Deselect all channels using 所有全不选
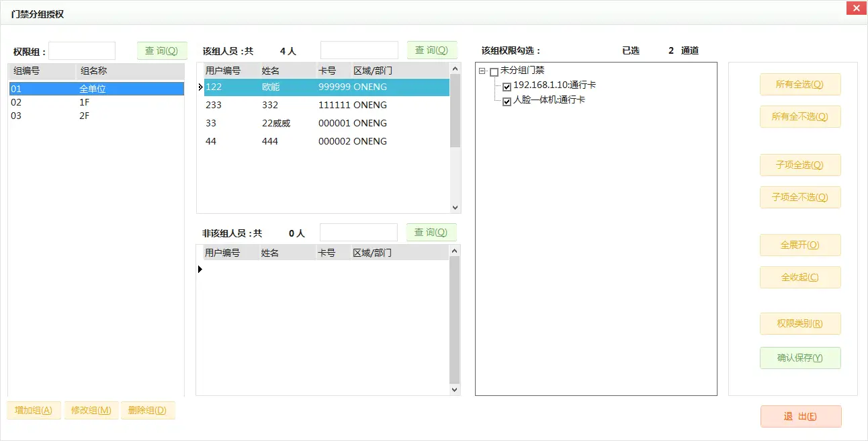The image size is (868, 441). click(800, 116)
